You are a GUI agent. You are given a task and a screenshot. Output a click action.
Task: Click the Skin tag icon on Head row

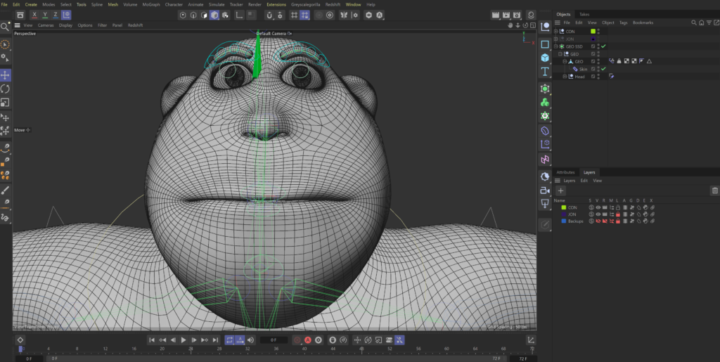(x=612, y=76)
